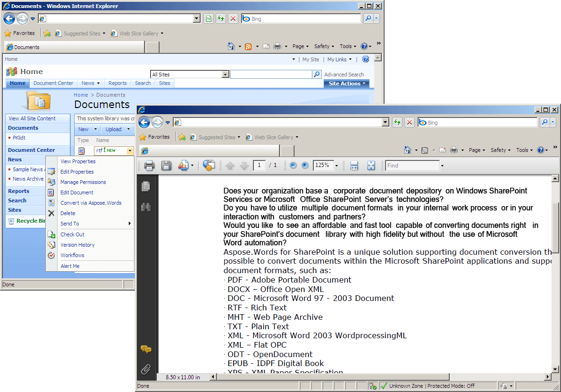Viewport: 561px width, 392px height.
Task: Open the rtf document item dropdown arrow
Action: [x=130, y=151]
